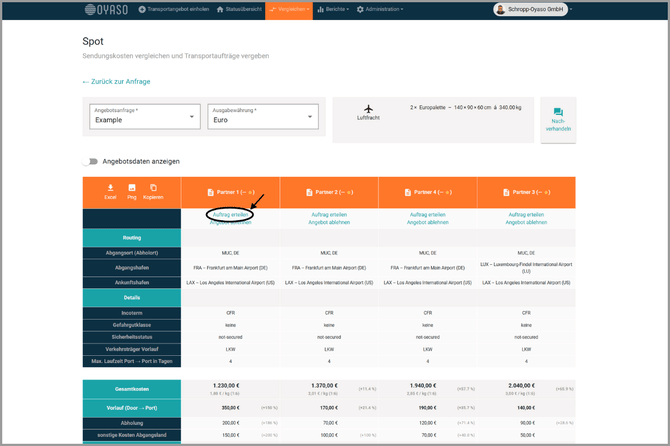The height and width of the screenshot is (446, 670).
Task: Click the Partner 1 column header
Action: point(231,192)
